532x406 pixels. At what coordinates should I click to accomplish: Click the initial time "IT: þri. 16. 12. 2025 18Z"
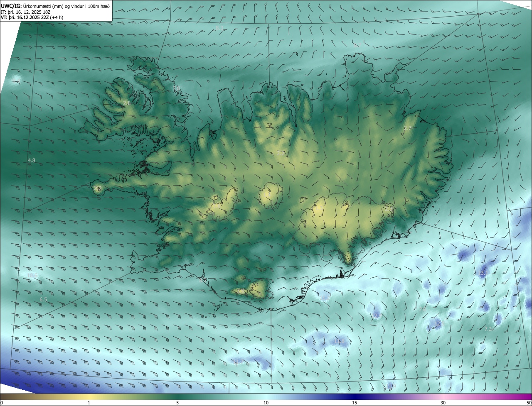click(x=26, y=12)
